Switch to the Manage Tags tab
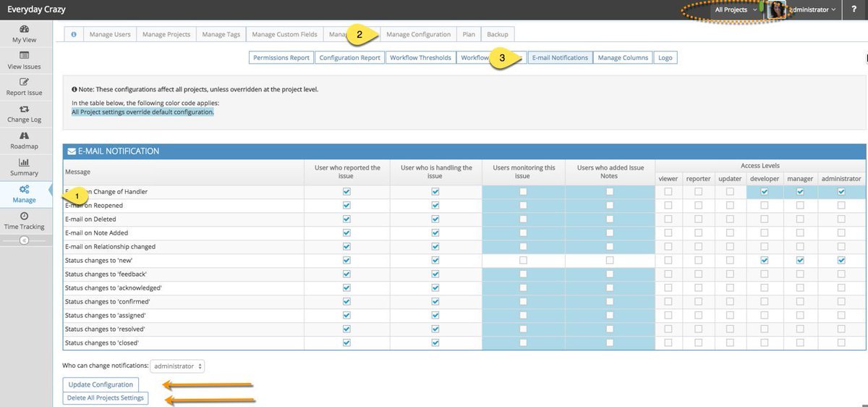The image size is (868, 407). point(221,34)
